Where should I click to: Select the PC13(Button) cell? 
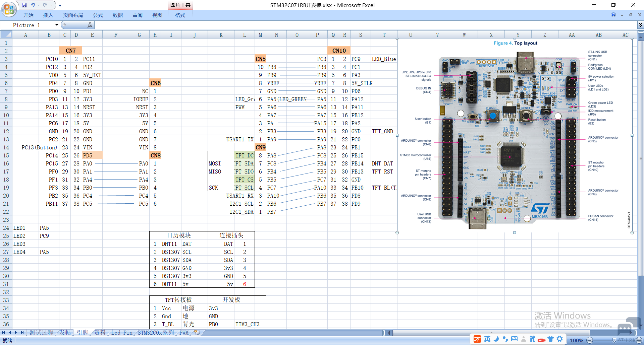[39, 147]
